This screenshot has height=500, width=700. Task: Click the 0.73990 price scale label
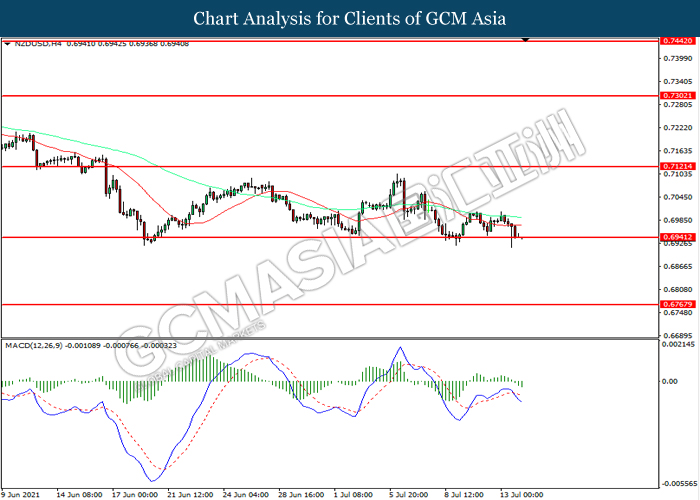678,58
